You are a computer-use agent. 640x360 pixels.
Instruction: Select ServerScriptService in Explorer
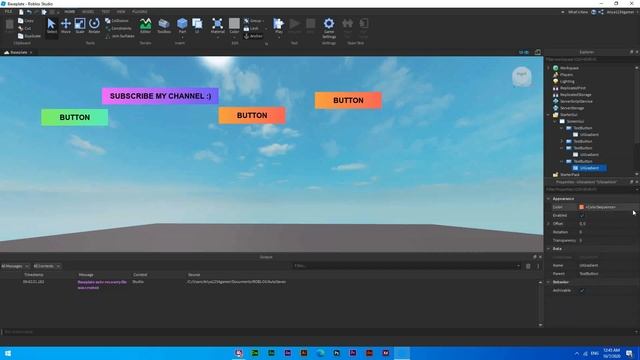[576, 101]
